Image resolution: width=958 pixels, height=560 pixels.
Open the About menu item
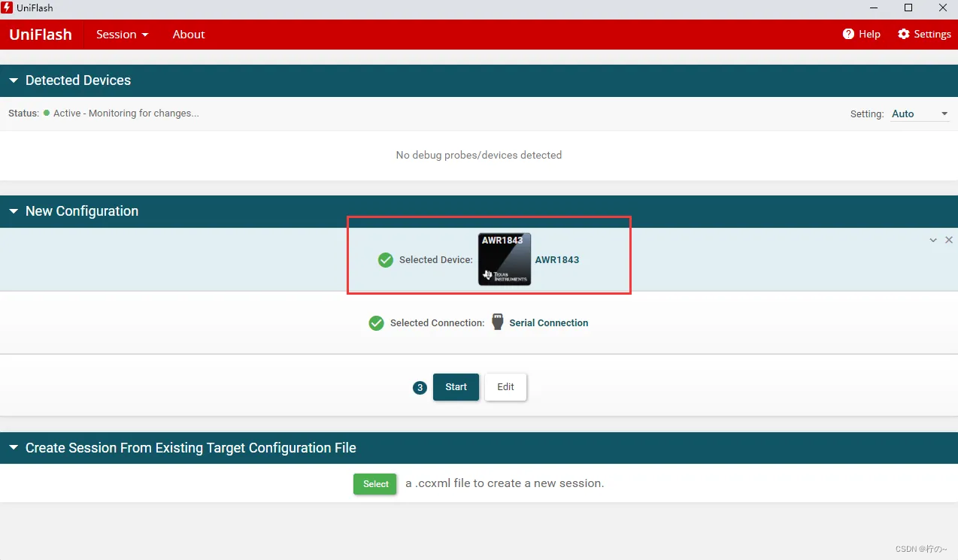(x=189, y=35)
